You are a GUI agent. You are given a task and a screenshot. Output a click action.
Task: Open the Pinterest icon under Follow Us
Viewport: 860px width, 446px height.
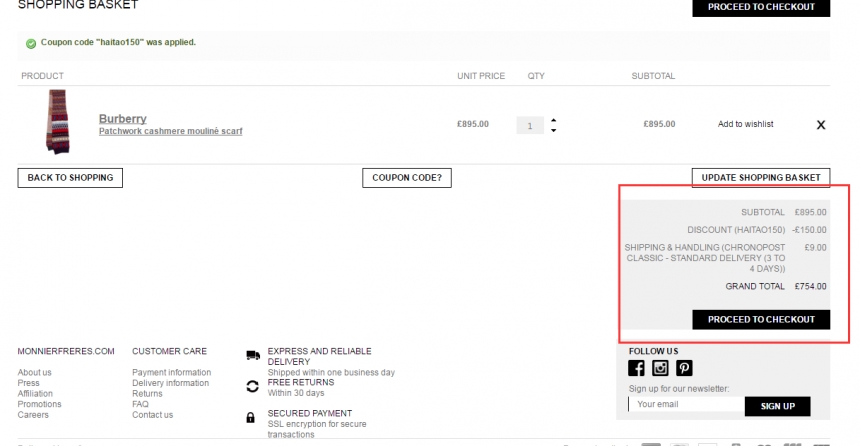click(x=684, y=368)
